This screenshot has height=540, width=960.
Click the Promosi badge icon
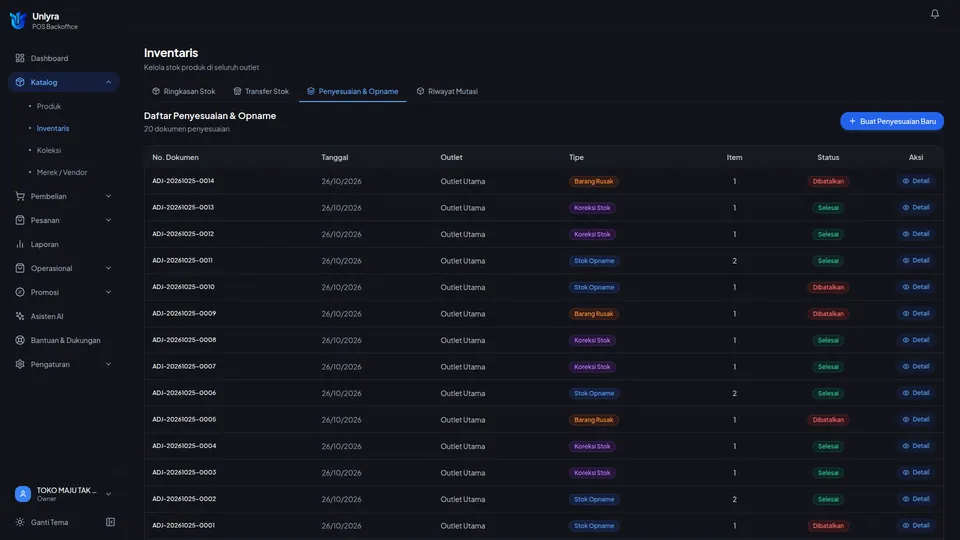point(20,292)
